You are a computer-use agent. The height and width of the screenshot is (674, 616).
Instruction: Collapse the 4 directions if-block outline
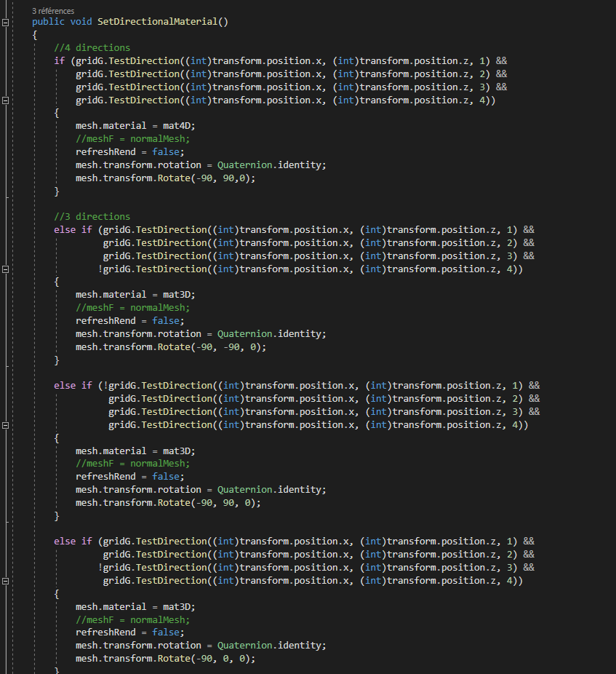click(6, 100)
